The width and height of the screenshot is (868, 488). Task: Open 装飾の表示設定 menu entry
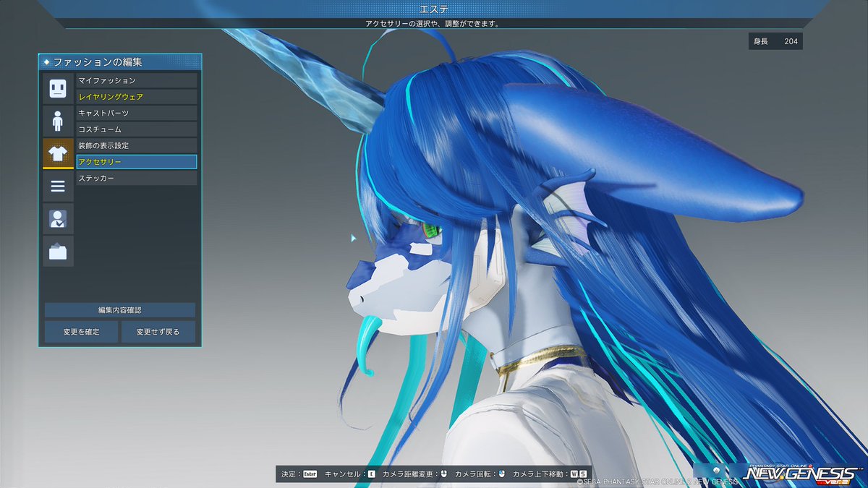(x=137, y=145)
